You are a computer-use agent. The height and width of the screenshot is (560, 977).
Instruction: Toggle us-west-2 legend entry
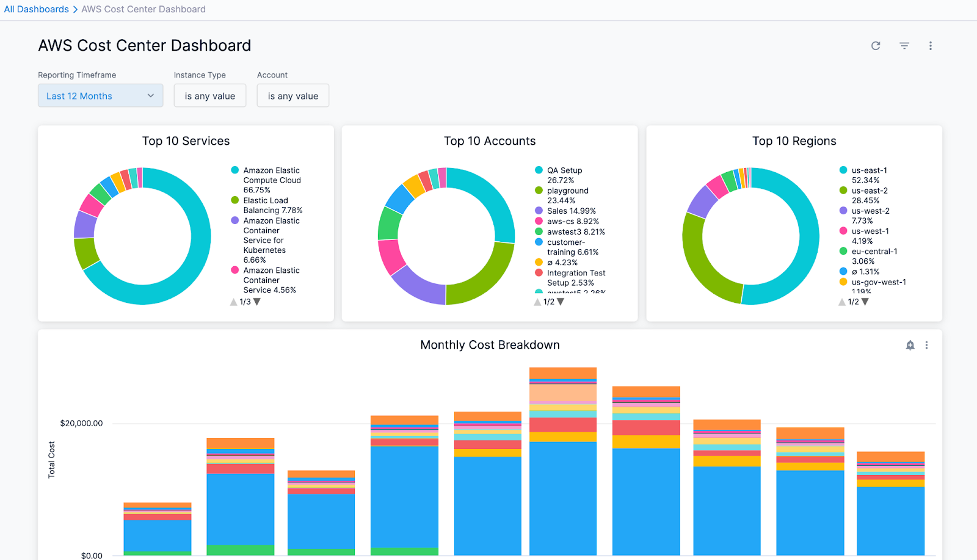coord(865,216)
